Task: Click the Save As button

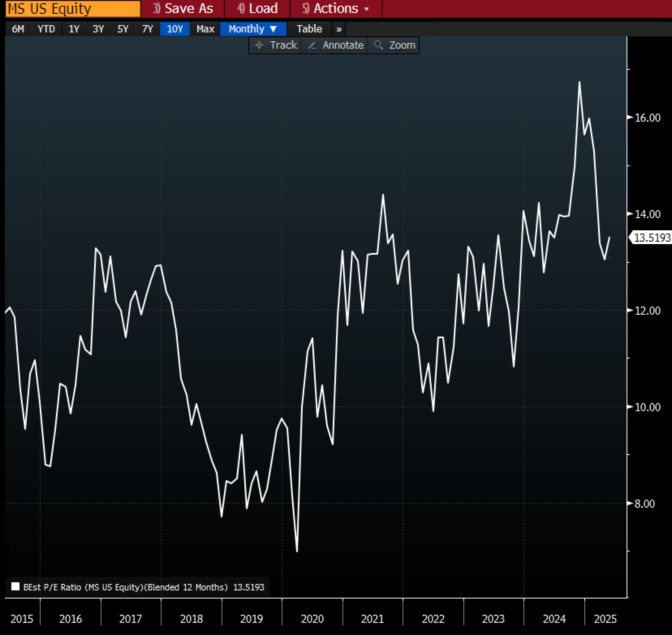Action: (183, 9)
